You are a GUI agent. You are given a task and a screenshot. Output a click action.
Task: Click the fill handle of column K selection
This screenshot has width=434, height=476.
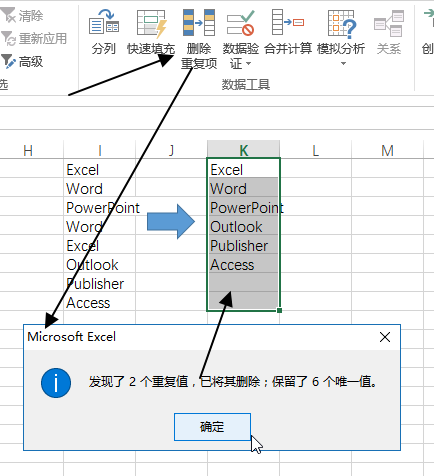(x=279, y=310)
